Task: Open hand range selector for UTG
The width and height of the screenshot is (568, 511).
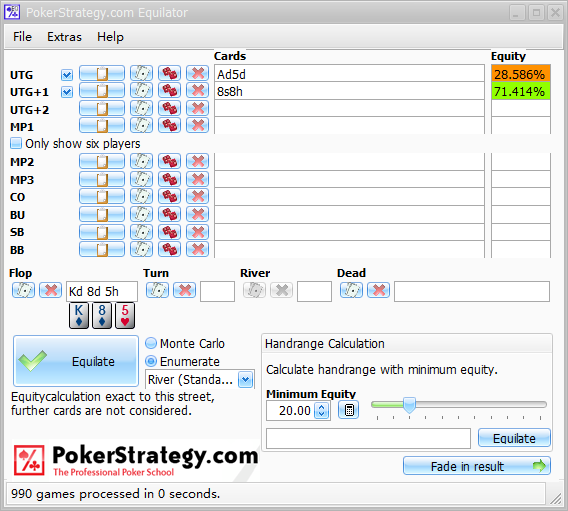Action: click(x=102, y=74)
